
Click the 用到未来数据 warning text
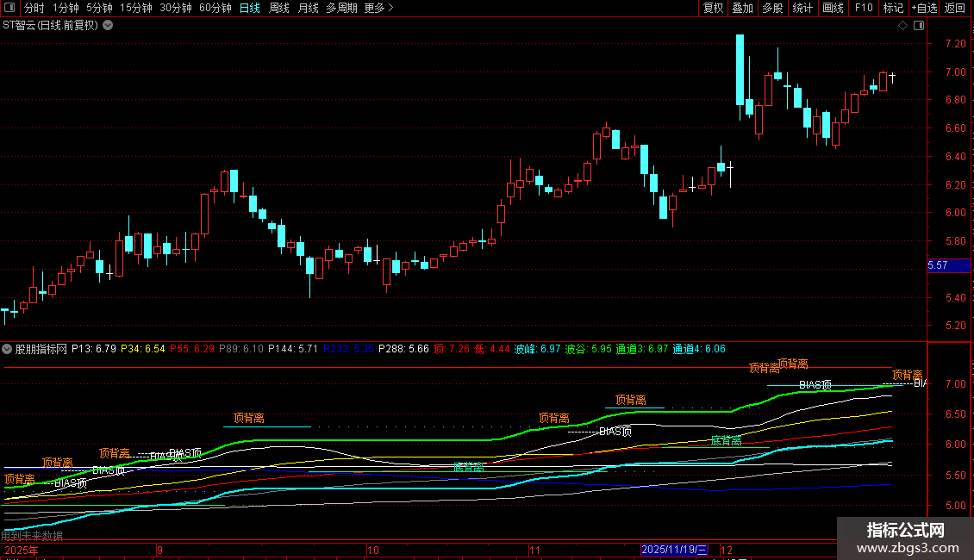32,535
